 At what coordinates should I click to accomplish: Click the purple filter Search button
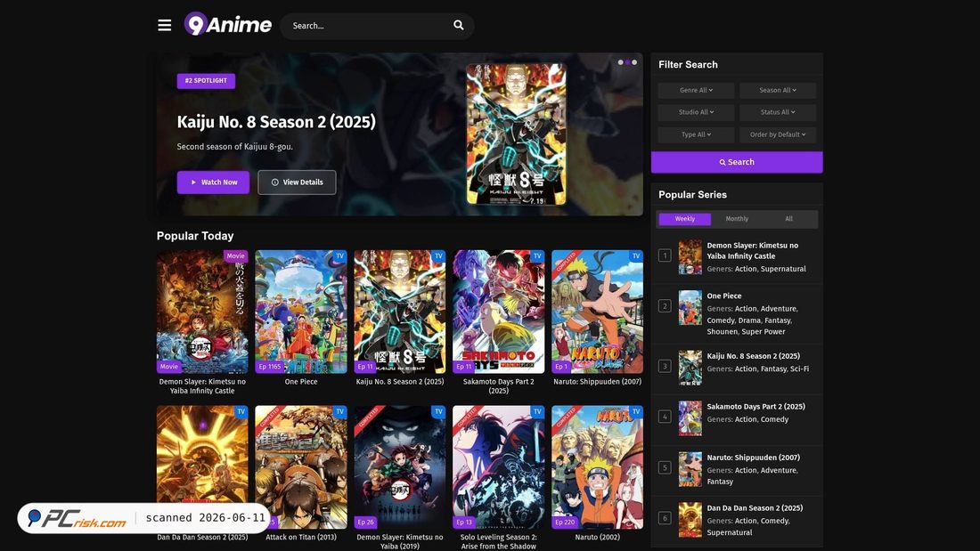point(737,162)
